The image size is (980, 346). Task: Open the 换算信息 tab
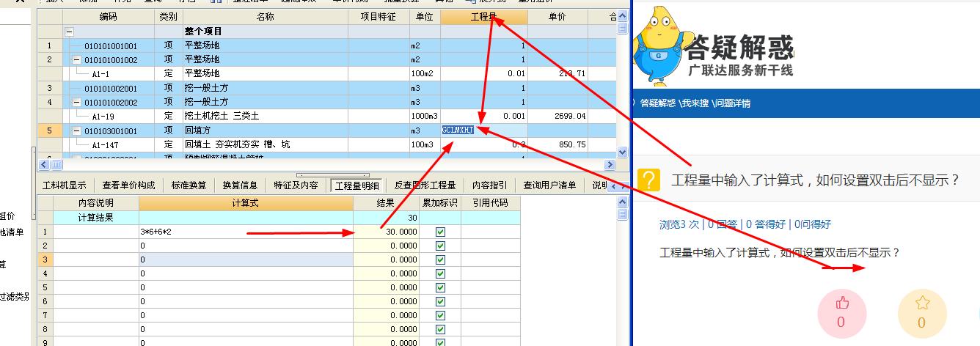point(240,185)
